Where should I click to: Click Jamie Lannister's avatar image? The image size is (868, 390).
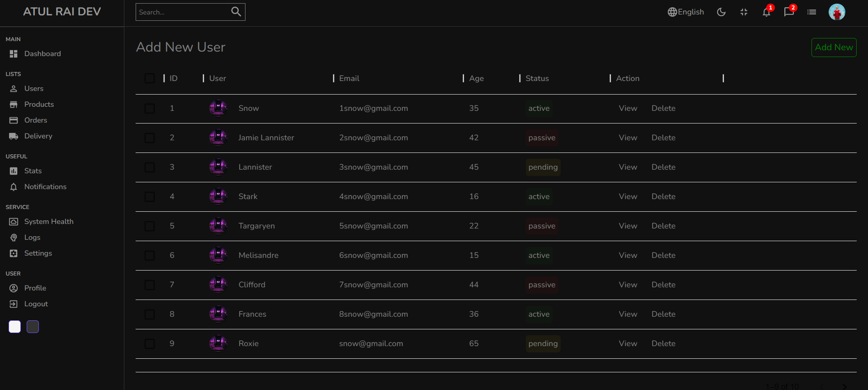point(218,138)
